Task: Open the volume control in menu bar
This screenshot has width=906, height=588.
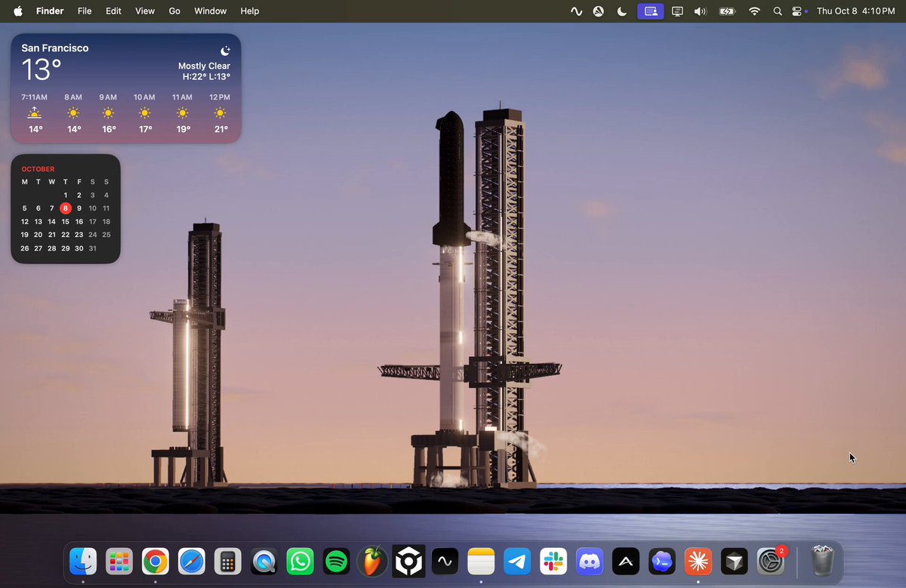Action: pyautogui.click(x=701, y=11)
